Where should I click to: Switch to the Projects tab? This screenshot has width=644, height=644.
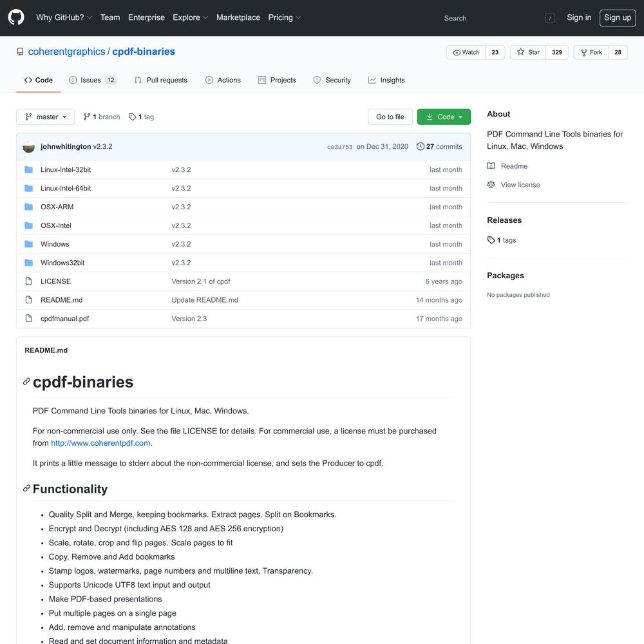[277, 80]
